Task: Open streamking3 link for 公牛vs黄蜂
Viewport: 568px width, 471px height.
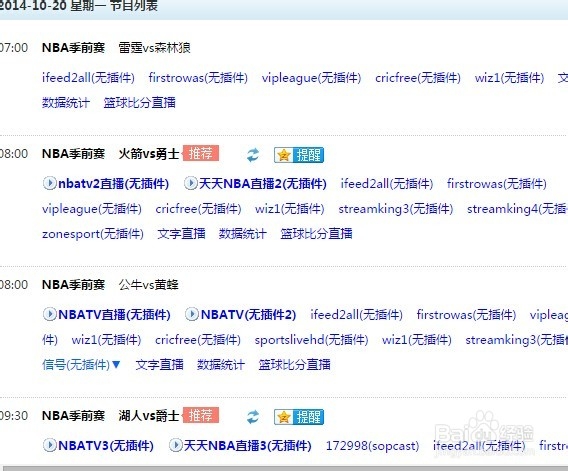Action: pyautogui.click(x=517, y=339)
